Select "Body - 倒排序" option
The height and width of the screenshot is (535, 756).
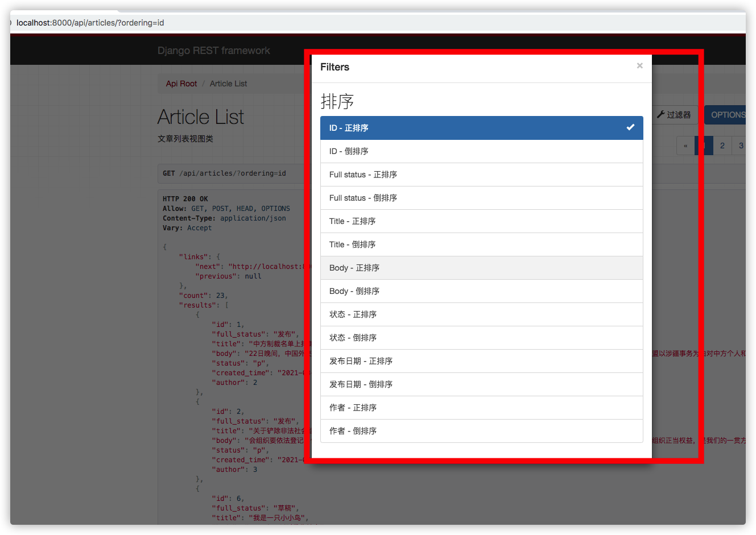point(481,291)
